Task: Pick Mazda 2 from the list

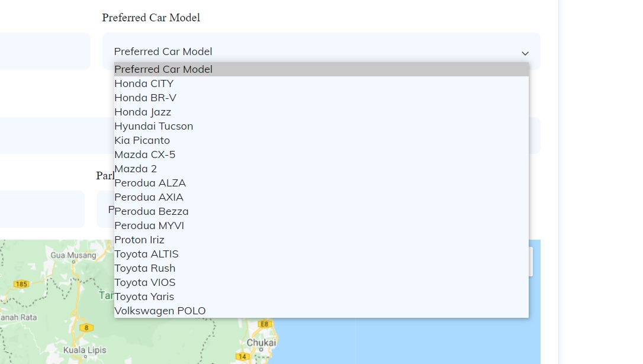Action: click(x=136, y=169)
